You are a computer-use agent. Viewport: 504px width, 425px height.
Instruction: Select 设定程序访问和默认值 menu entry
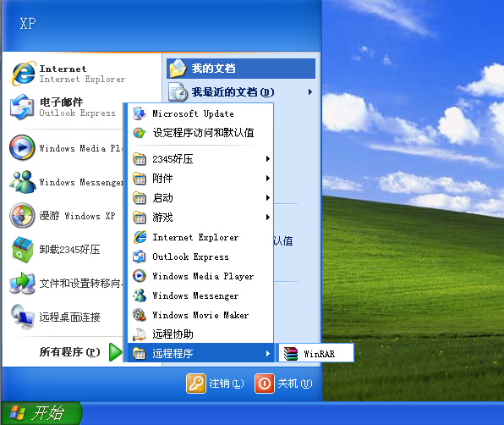(200, 133)
